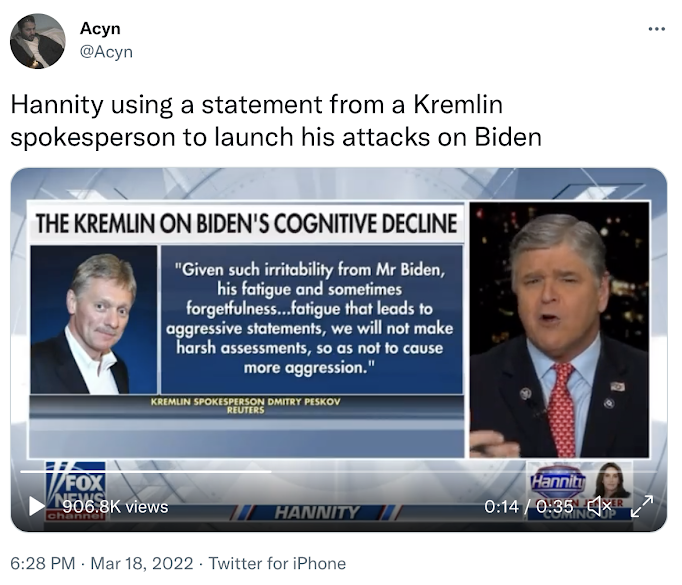Play the embedded Hannity video
Viewport: 682px width, 585px height.
coord(37,506)
